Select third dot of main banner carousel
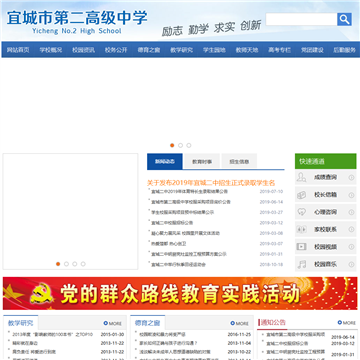This screenshot has height=360, width=360. click(x=189, y=145)
